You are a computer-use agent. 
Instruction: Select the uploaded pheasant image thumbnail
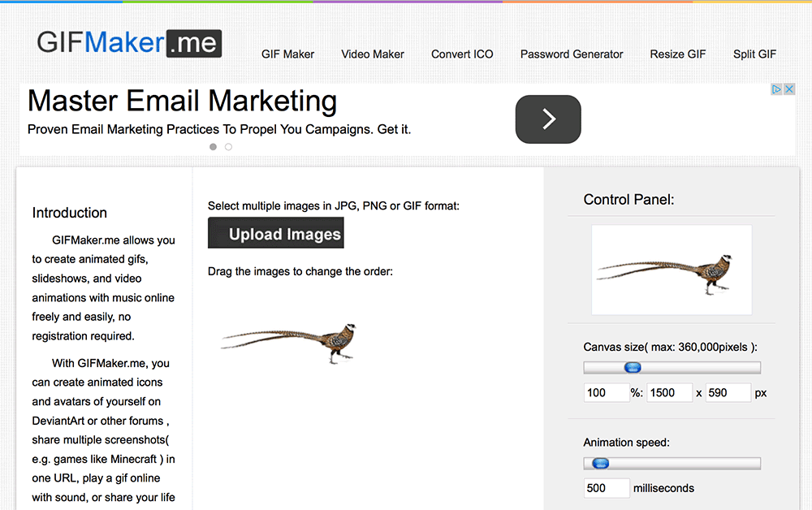(289, 343)
